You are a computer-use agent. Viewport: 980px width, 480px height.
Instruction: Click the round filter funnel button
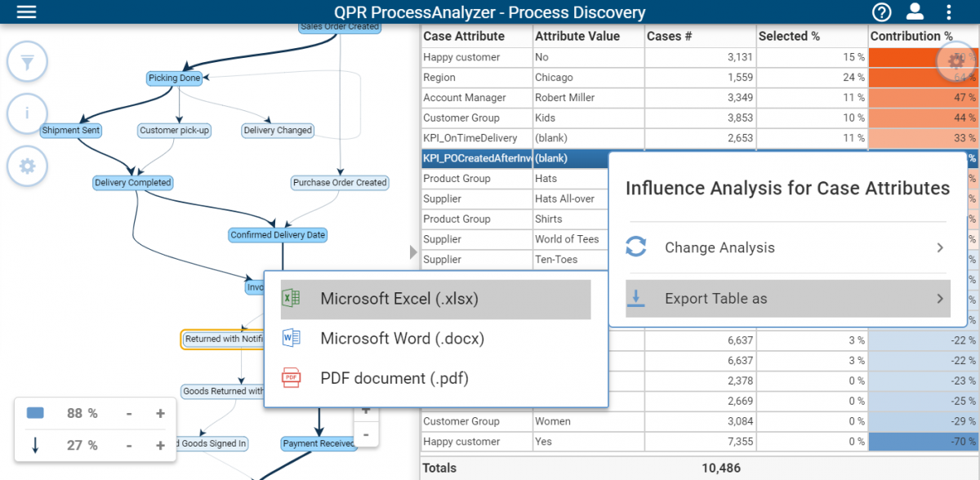click(x=27, y=61)
